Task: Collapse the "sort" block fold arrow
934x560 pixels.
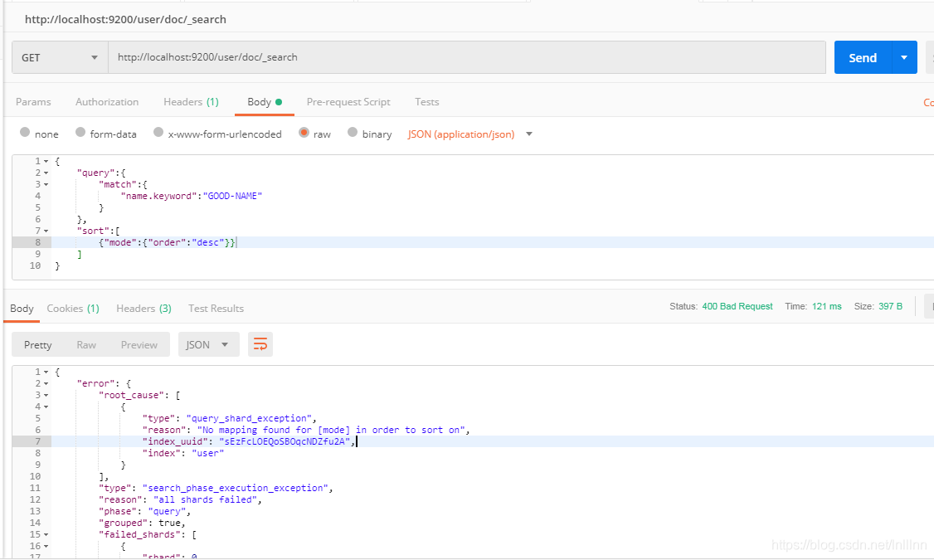Action: 46,231
